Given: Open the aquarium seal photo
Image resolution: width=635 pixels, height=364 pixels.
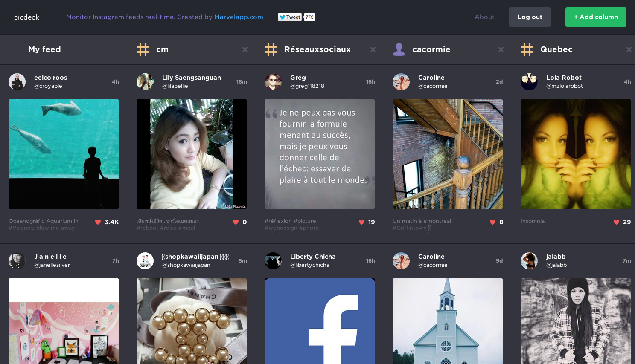Looking at the screenshot, I should pos(64,154).
